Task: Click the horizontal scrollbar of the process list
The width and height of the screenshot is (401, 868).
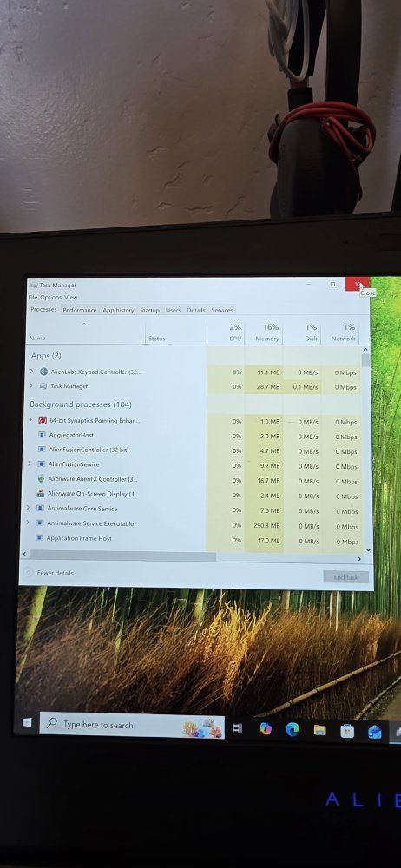Action: click(x=122, y=555)
